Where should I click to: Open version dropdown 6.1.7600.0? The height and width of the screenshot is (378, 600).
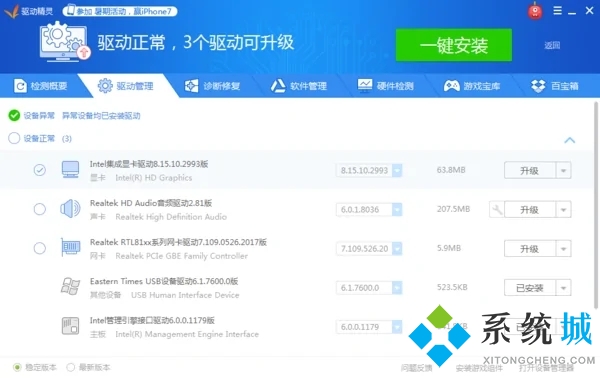[x=397, y=288]
